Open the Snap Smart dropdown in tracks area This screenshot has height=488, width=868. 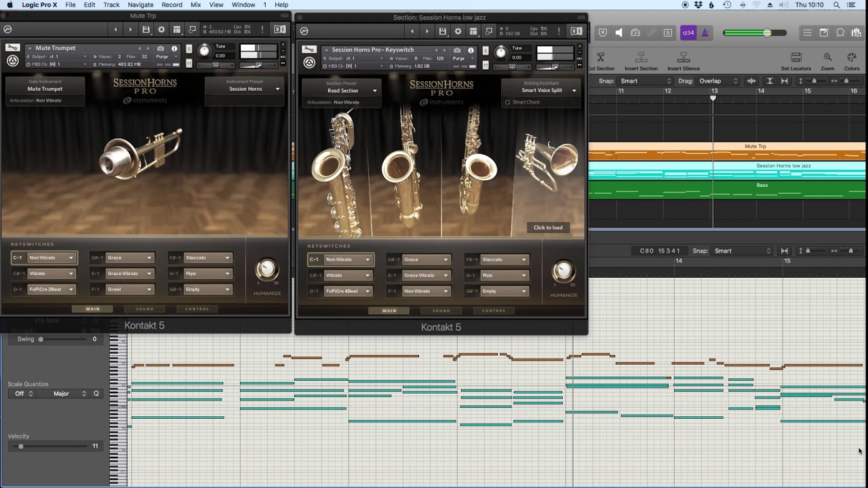pos(644,81)
